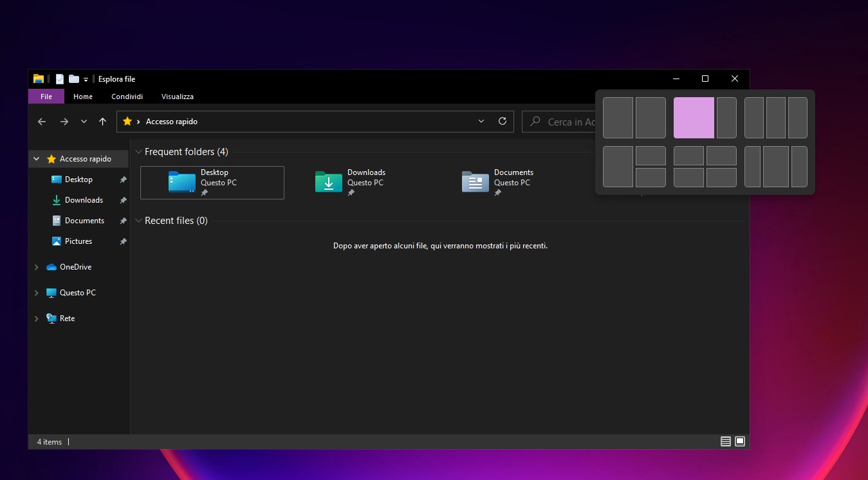The width and height of the screenshot is (868, 480).
Task: Click the pin icon next to sidebar Downloads
Action: pyautogui.click(x=123, y=201)
